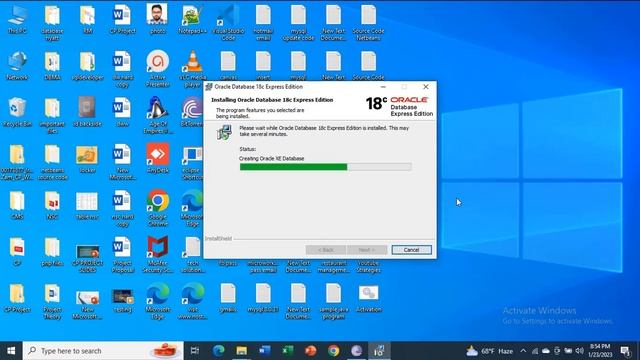The image size is (640, 360).
Task: Open Excel from the taskbar
Action: tap(288, 351)
